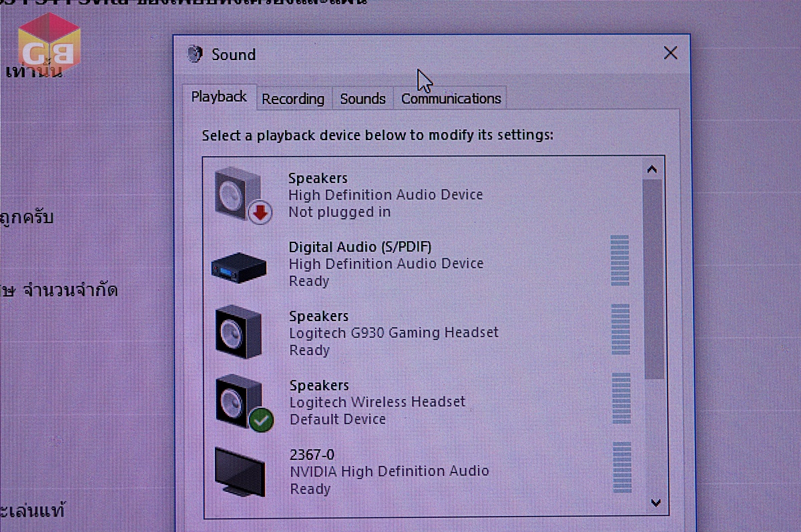
Task: Switch to the Playback tab
Action: pos(219,97)
